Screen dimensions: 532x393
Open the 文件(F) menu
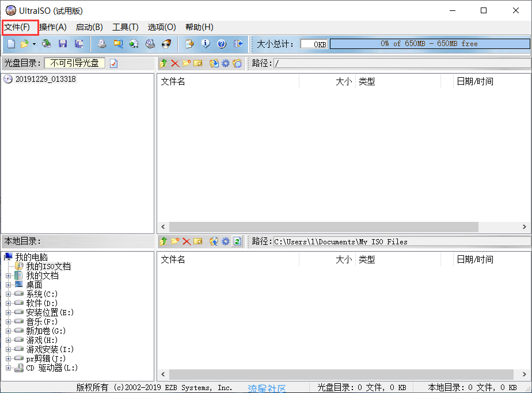pyautogui.click(x=17, y=27)
